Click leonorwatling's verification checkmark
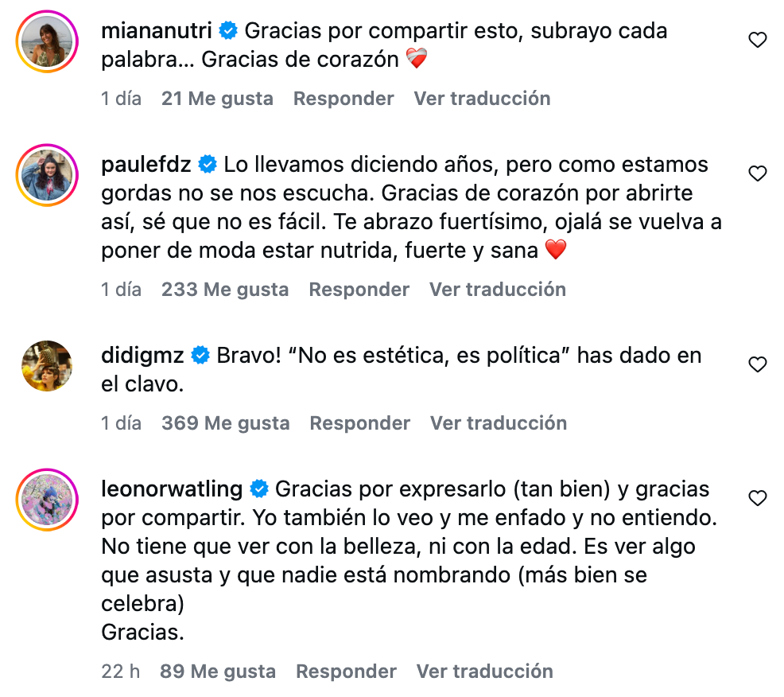The height and width of the screenshot is (697, 784). 258,490
